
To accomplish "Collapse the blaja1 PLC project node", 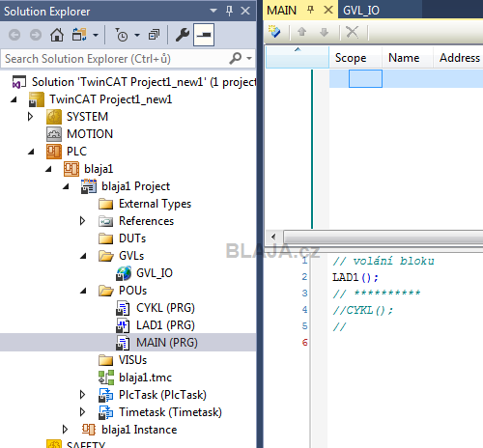I will tap(48, 169).
